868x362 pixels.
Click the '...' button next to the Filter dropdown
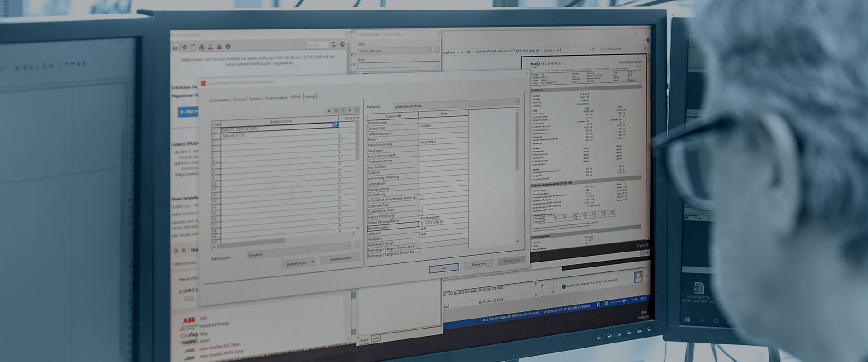click(437, 50)
